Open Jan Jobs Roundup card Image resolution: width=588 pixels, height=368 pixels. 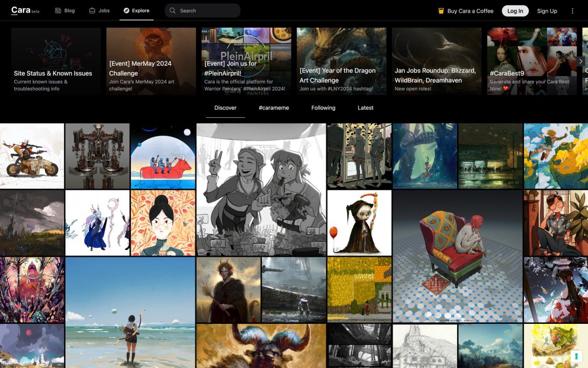(437, 61)
